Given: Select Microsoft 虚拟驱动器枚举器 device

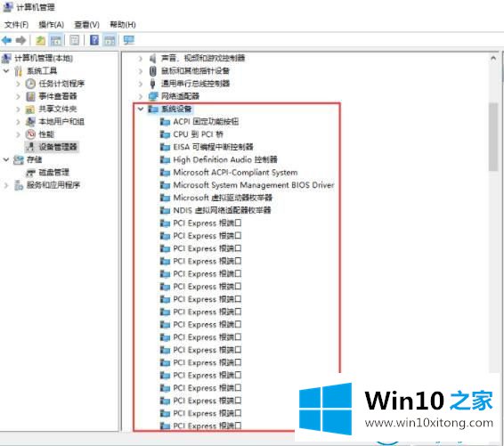Looking at the screenshot, I should (223, 198).
